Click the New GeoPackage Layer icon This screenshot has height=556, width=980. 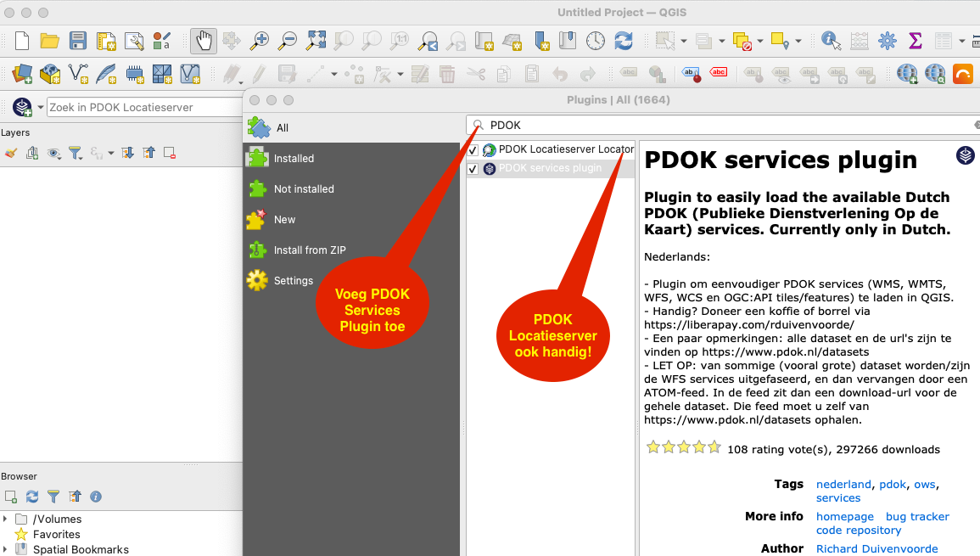(50, 74)
